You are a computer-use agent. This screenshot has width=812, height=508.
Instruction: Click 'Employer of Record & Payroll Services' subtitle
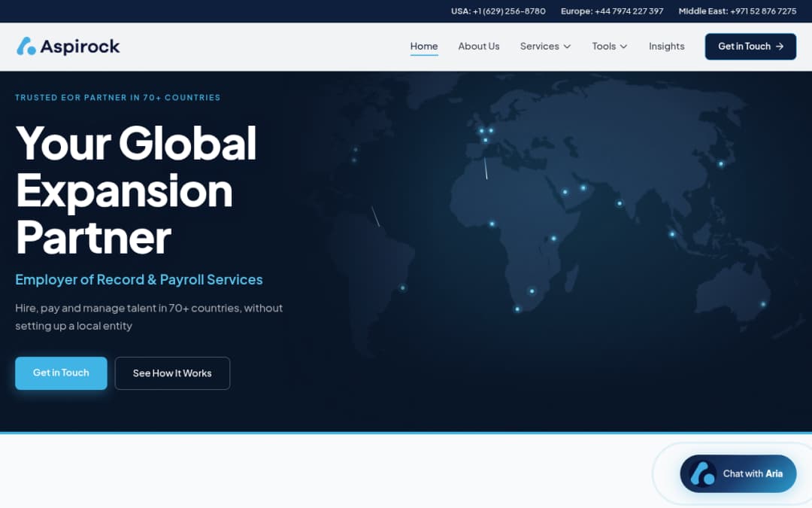[139, 279]
